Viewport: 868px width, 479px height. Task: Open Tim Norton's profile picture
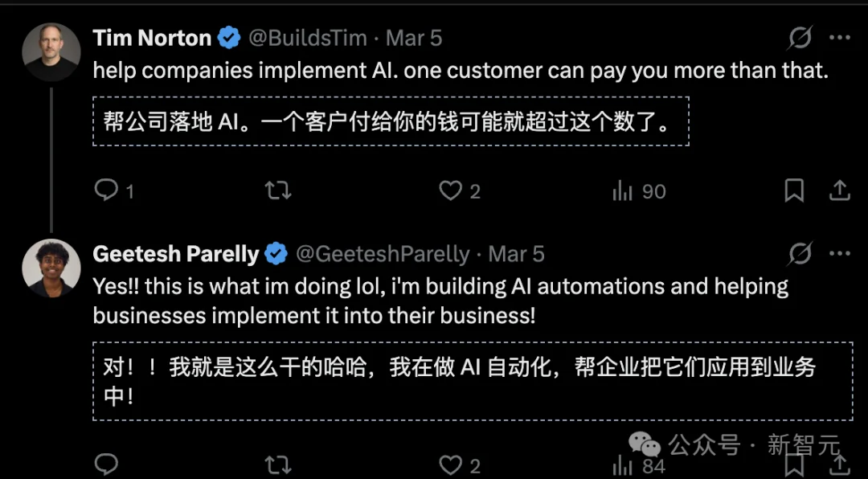point(51,51)
